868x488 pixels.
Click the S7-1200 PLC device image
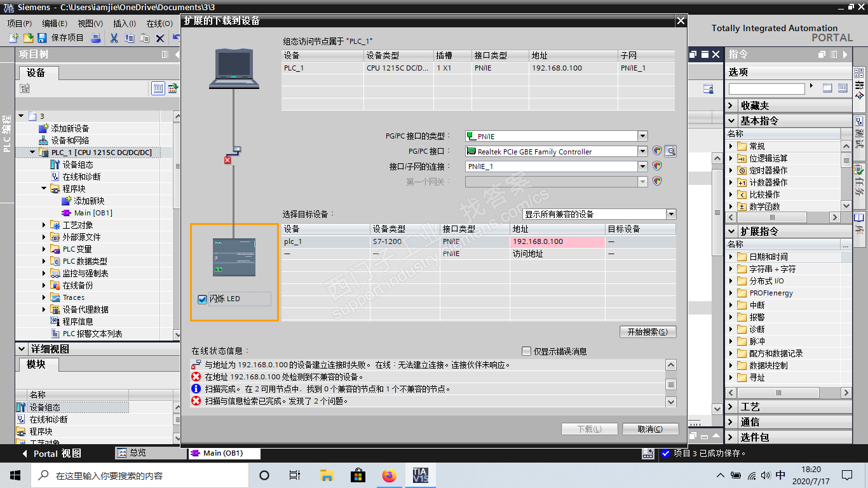[x=234, y=257]
